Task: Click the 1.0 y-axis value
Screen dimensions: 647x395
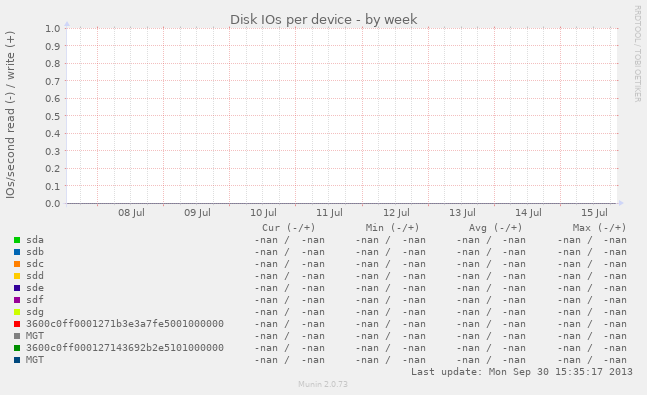Action: tap(53, 28)
